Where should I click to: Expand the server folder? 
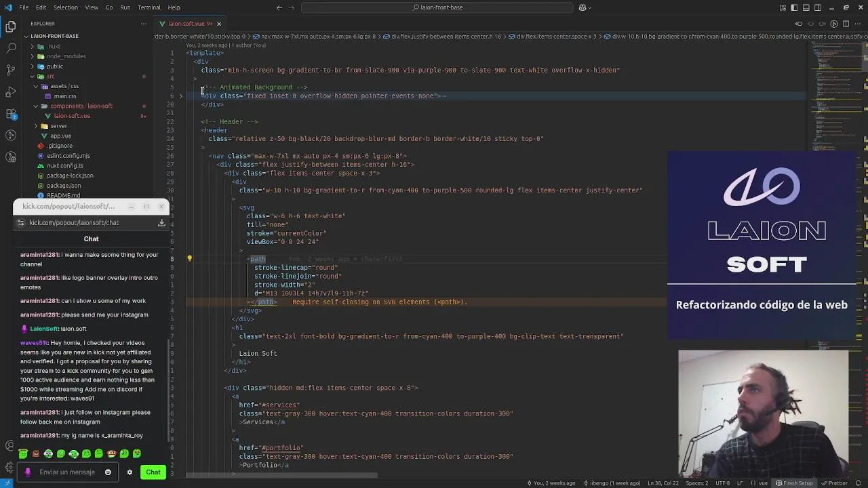point(58,126)
